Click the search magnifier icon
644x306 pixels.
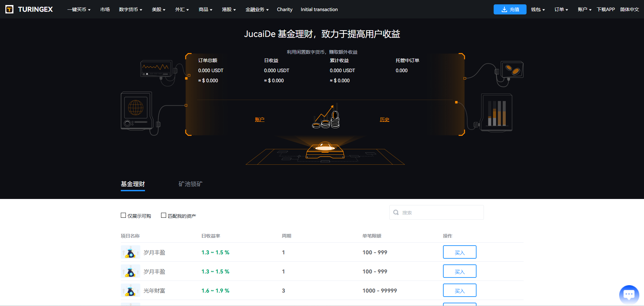click(x=396, y=212)
